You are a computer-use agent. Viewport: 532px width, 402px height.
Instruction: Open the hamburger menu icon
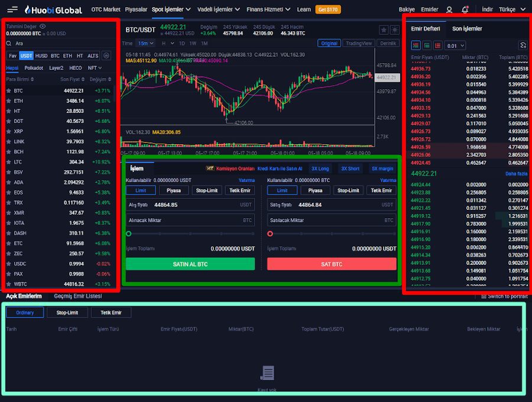[12, 9]
